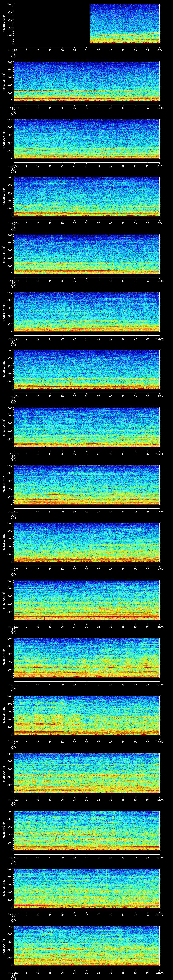The image size is (173, 980).
Task: Select the 8:00 end-of-axis label
Action: [160, 223]
